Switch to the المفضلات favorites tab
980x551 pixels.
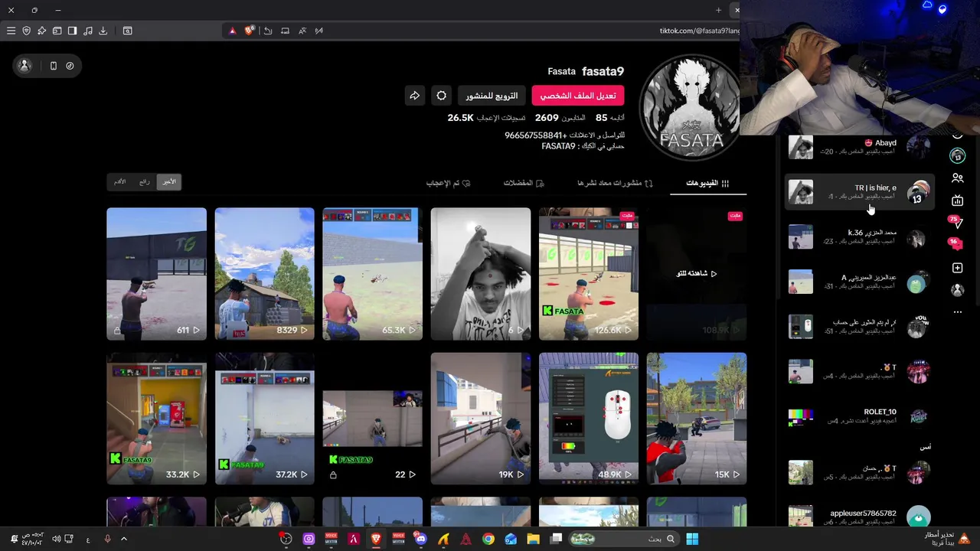click(x=524, y=183)
